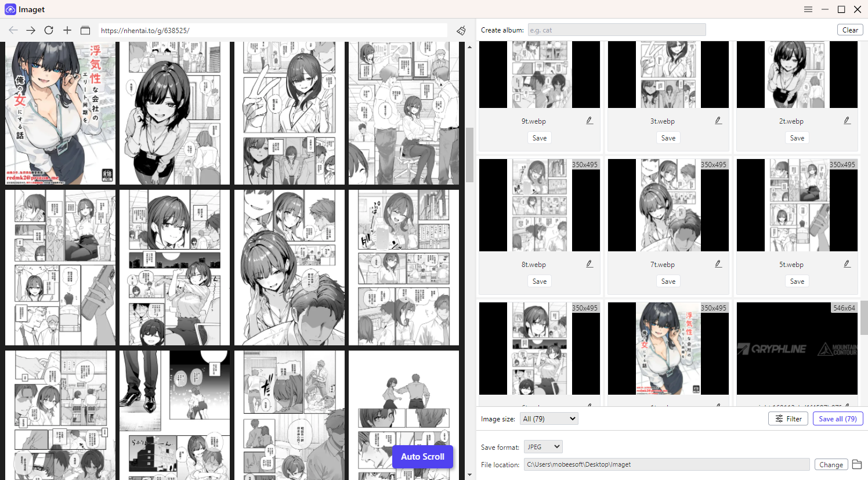This screenshot has width=868, height=480.
Task: Click Save under 3t.webp
Action: tap(668, 138)
